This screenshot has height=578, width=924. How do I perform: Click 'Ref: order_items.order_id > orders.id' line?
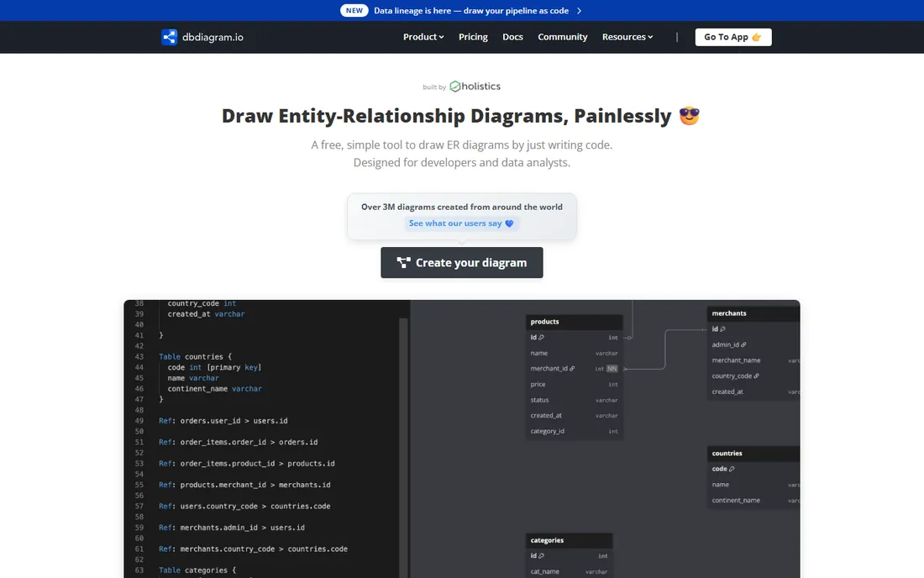tap(238, 442)
